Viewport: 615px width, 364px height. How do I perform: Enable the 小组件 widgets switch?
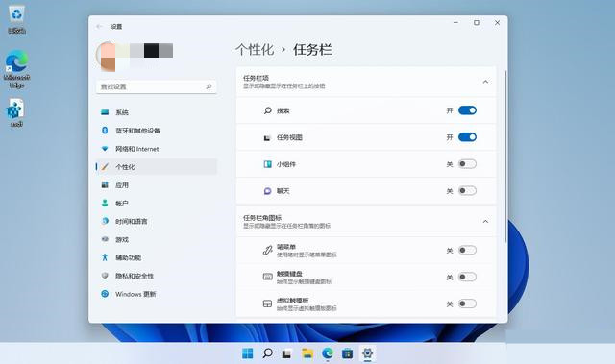pyautogui.click(x=467, y=164)
